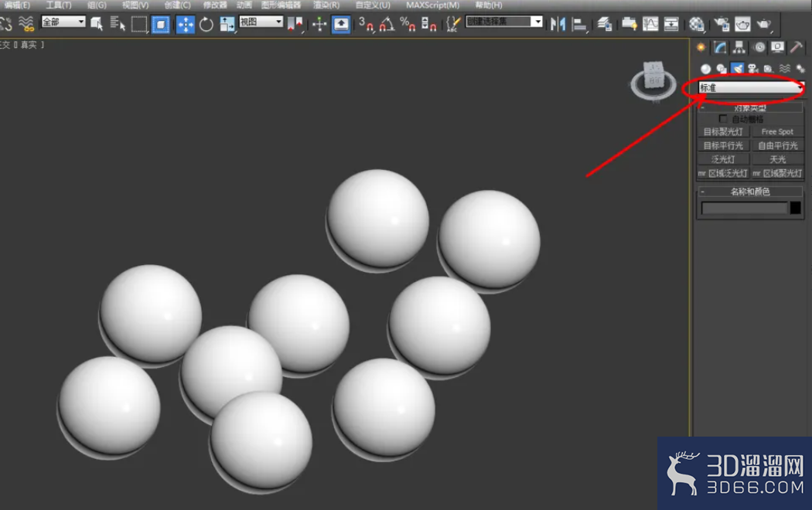Open the Render Setup dialog

722,24
